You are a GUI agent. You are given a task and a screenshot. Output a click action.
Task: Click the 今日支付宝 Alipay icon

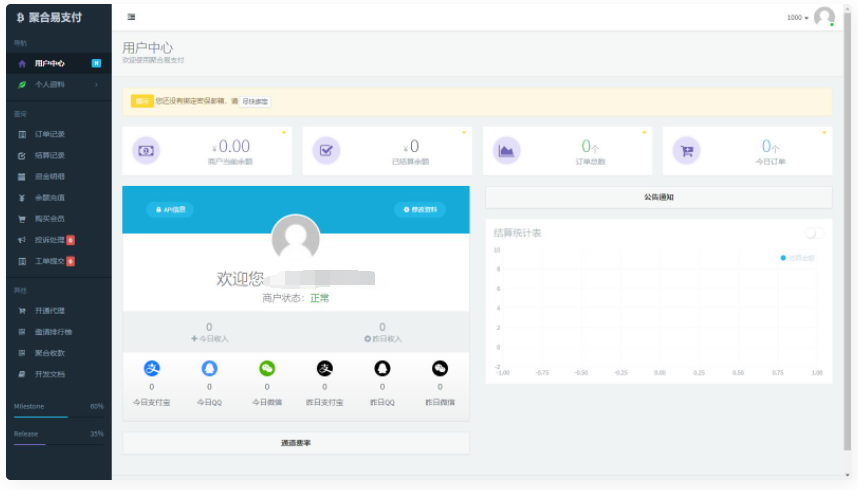pos(152,369)
